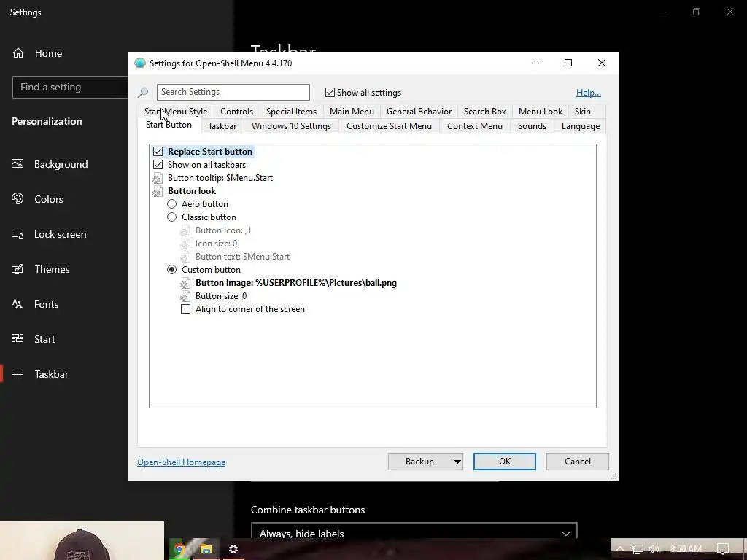Select the Aero button option

171,204
